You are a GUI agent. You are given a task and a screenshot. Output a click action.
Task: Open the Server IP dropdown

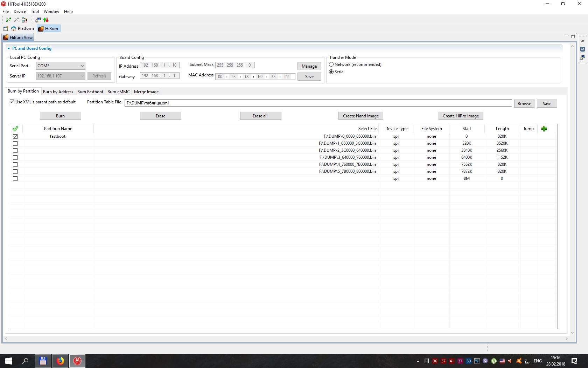pos(82,76)
